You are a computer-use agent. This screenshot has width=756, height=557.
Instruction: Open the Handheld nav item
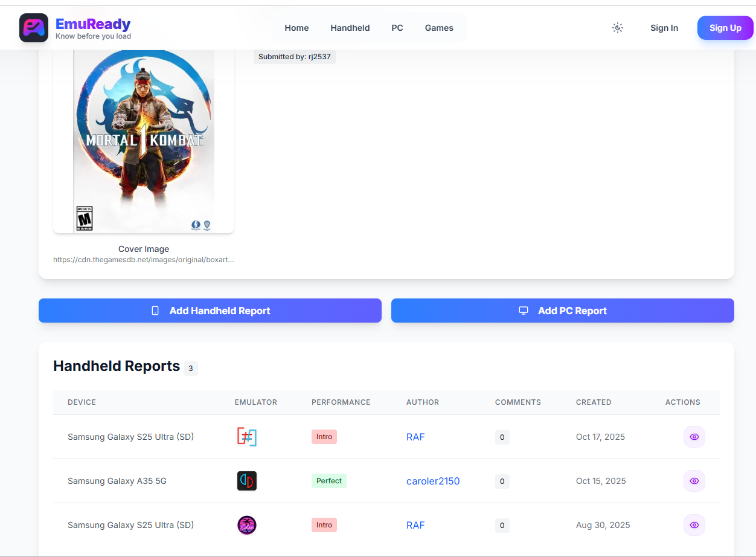pos(350,28)
